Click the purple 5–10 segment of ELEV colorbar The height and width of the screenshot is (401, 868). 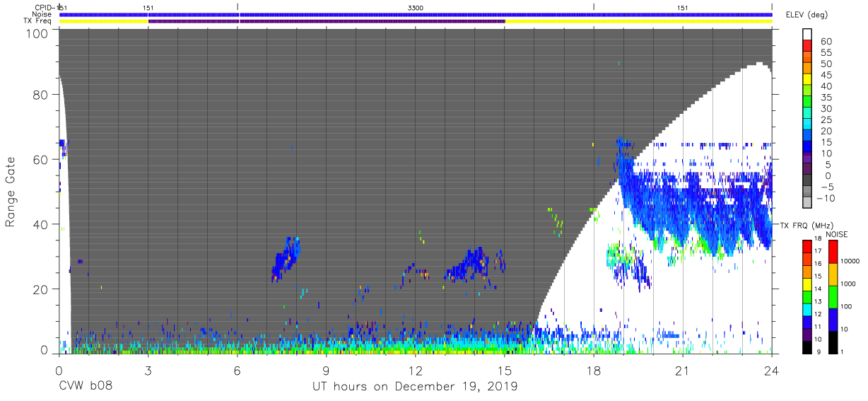pos(808,158)
